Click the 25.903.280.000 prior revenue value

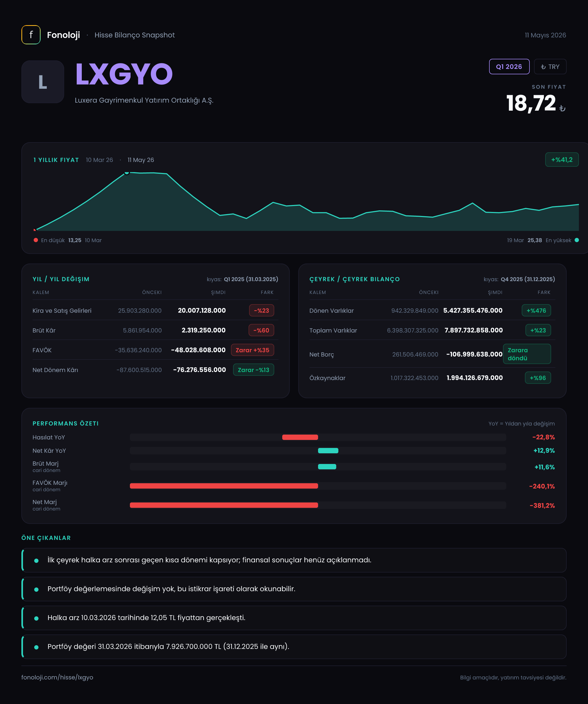(x=140, y=311)
